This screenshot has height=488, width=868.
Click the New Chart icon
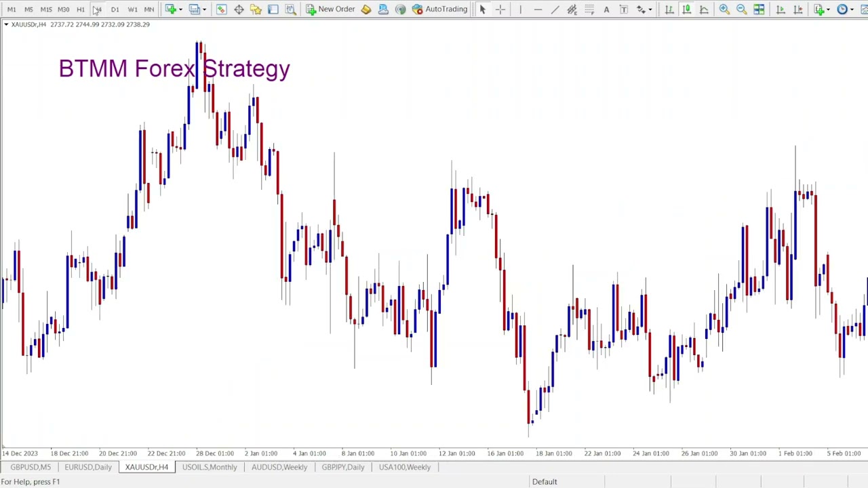171,9
